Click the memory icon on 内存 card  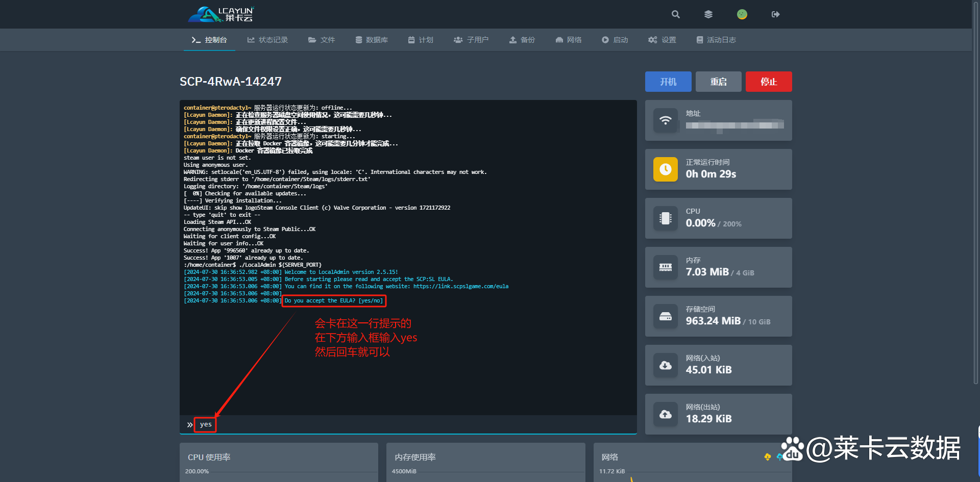(x=666, y=267)
